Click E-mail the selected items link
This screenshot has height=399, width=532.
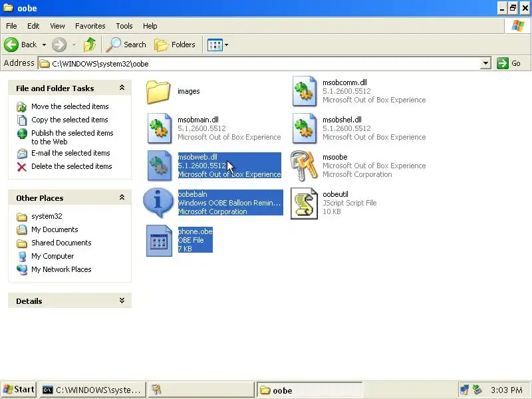[x=70, y=153]
